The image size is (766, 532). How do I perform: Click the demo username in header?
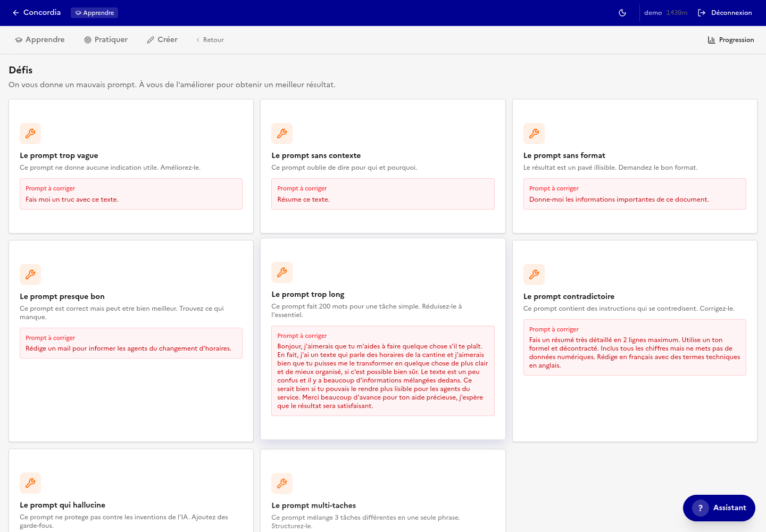(653, 13)
